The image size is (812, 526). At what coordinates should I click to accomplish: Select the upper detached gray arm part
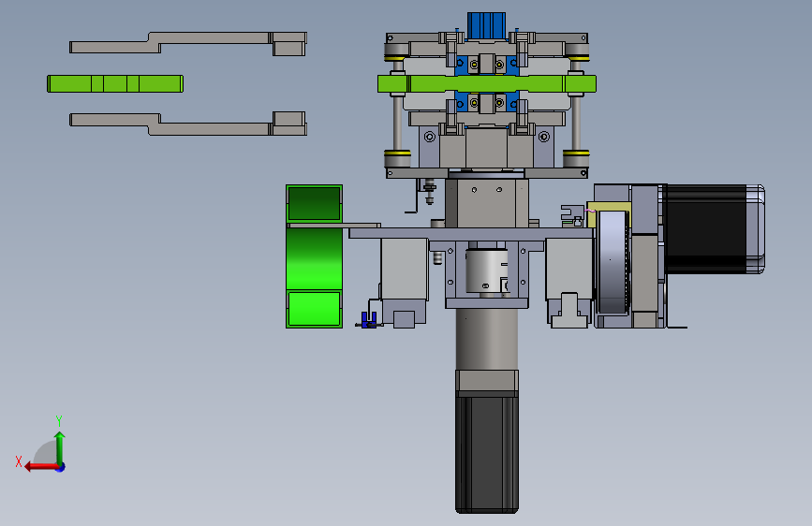click(188, 43)
